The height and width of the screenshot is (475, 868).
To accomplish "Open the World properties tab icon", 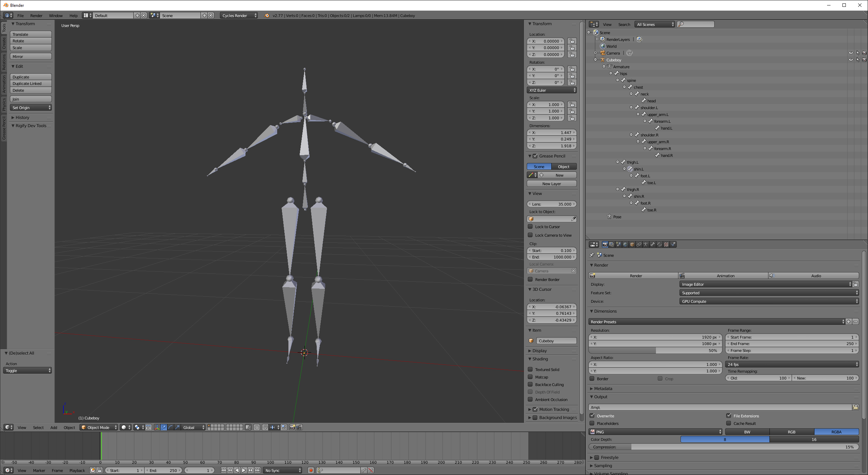I will tap(625, 244).
